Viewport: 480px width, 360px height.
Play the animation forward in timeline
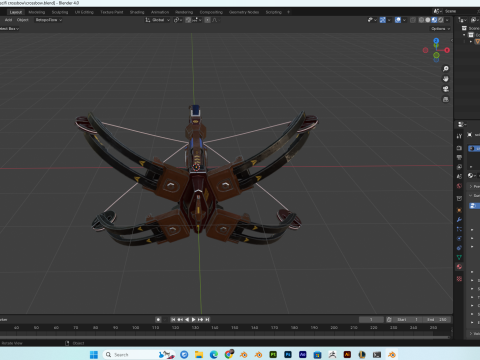(194, 320)
